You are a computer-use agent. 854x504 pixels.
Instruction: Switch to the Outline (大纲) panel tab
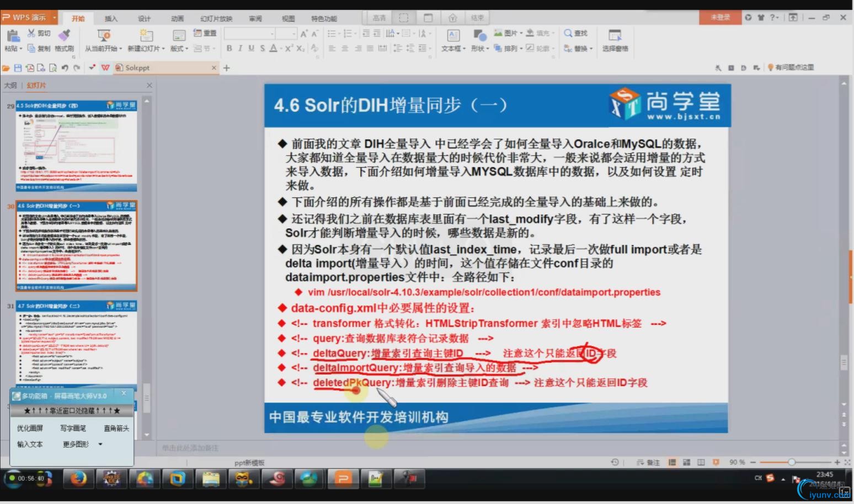click(10, 85)
